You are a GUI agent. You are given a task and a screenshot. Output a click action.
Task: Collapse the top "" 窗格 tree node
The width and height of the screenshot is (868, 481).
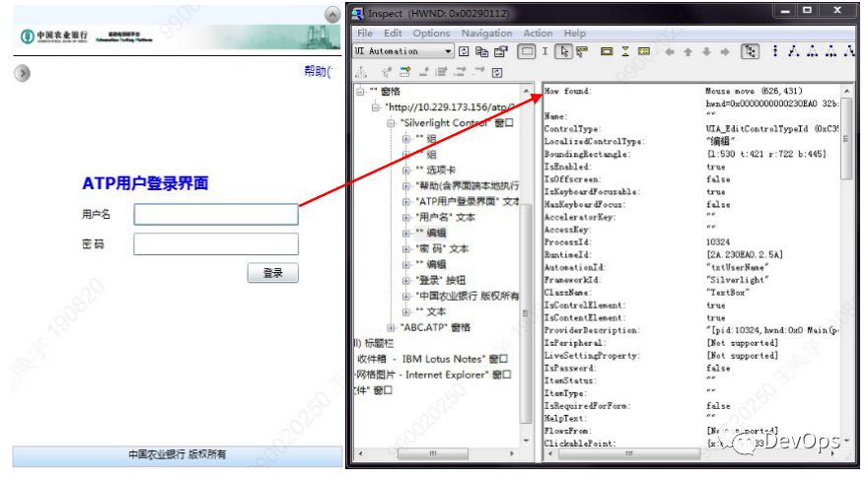click(x=360, y=92)
